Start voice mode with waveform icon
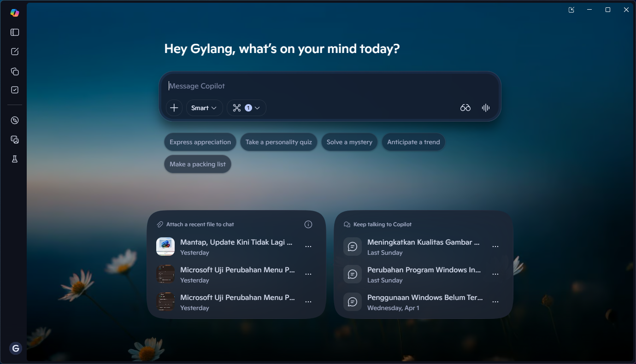This screenshot has height=364, width=636. [x=485, y=108]
